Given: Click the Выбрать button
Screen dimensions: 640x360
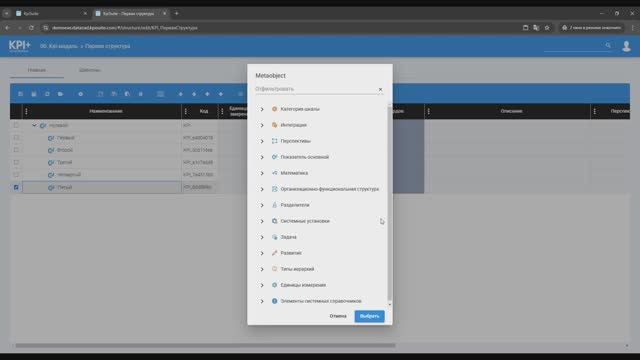Looking at the screenshot, I should click(369, 316).
